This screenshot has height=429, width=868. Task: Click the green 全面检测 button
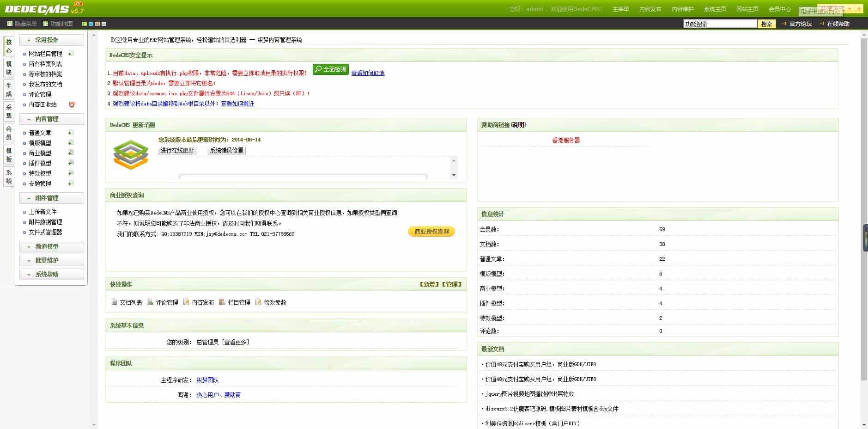pos(331,69)
